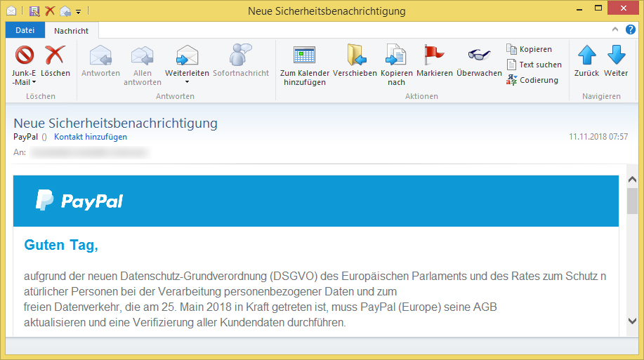The width and height of the screenshot is (644, 360).
Task: Expand Junk-E-Mail dropdown arrow
Action: click(x=34, y=82)
